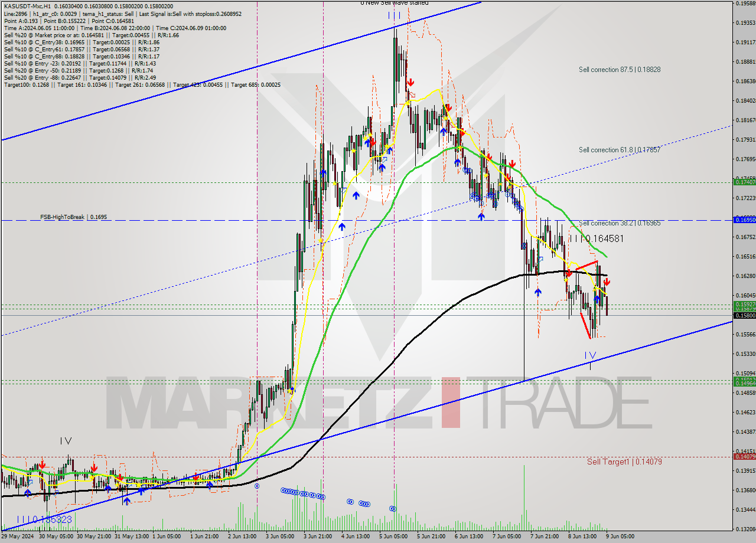Click the green 0.15927 price tag on axis
Screen dimensions: 756x543
(x=744, y=304)
